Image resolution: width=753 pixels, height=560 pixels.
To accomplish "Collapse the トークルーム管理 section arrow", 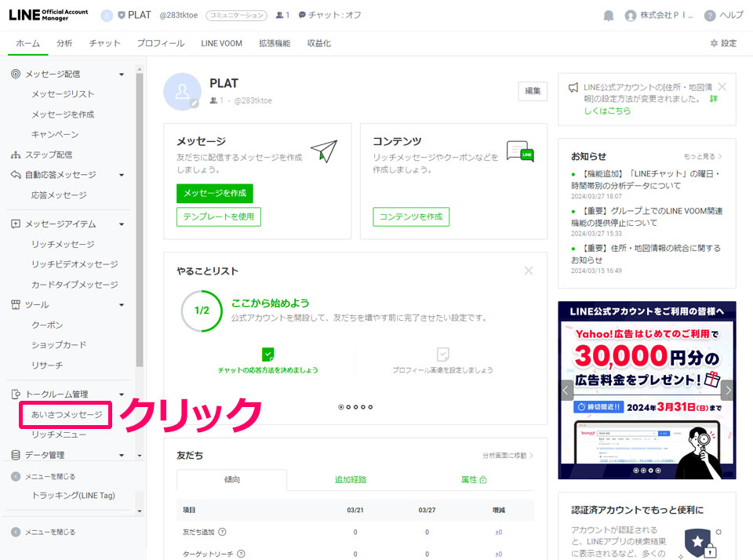I will (122, 395).
